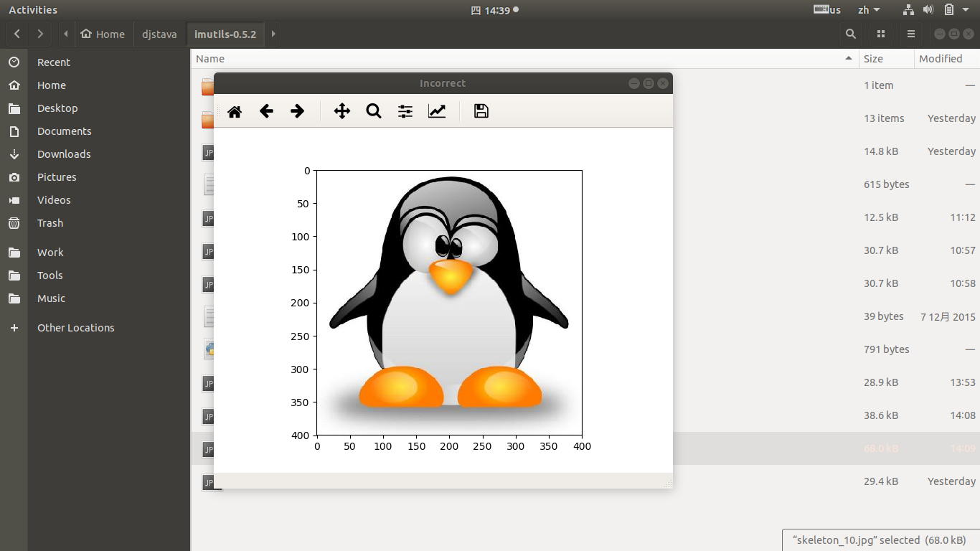Open volume indicator in top bar
The image size is (980, 551).
[928, 10]
